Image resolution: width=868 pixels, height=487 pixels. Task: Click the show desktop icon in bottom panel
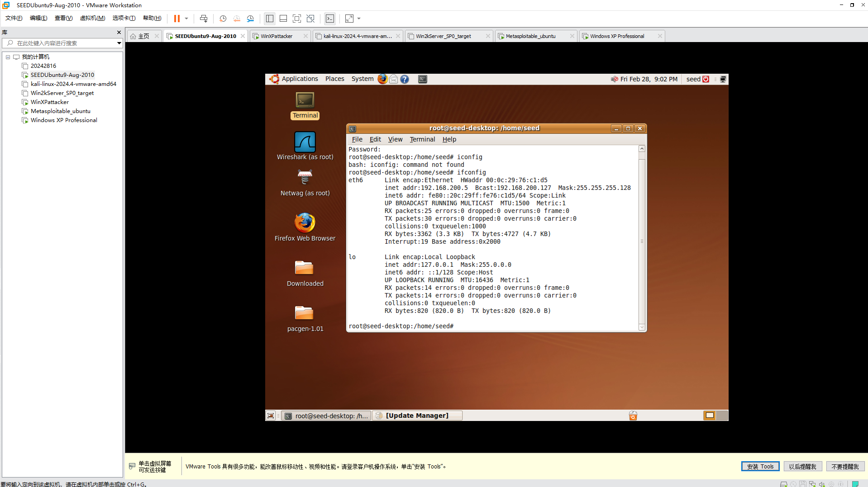pos(271,416)
